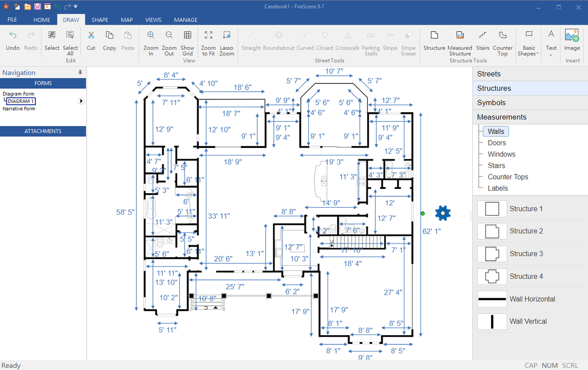
Task: Expand the DIAGRAM 1 arrow button
Action: 81,101
